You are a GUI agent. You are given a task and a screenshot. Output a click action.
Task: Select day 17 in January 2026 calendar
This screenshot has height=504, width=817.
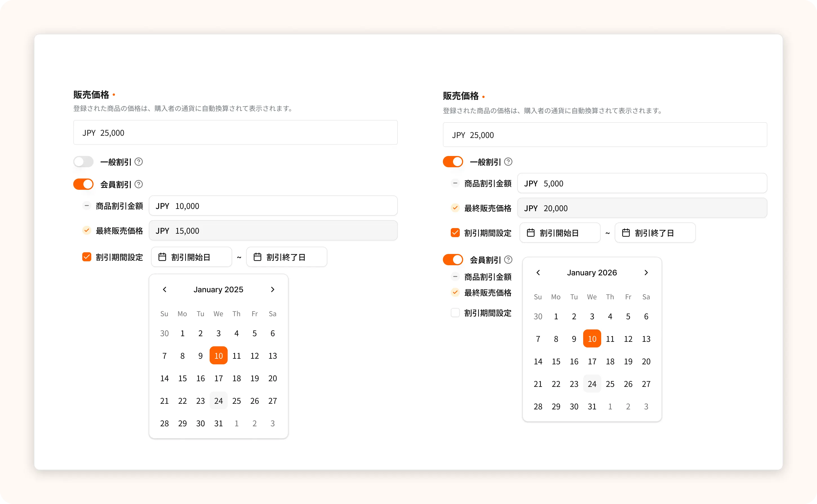point(592,361)
